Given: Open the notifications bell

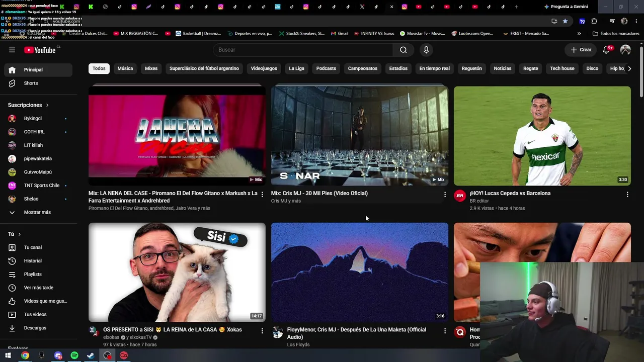Looking at the screenshot, I should 606,50.
